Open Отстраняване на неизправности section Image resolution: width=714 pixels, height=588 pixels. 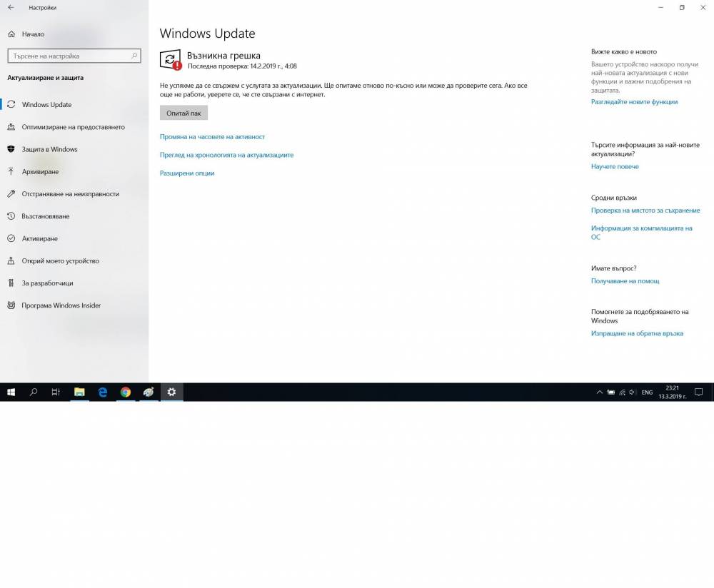click(x=74, y=194)
